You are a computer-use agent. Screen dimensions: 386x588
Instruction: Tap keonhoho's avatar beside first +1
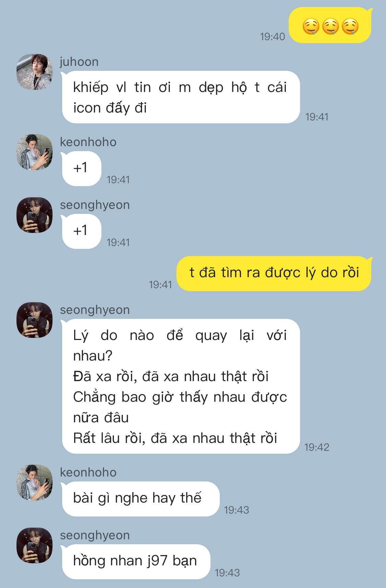point(34,152)
